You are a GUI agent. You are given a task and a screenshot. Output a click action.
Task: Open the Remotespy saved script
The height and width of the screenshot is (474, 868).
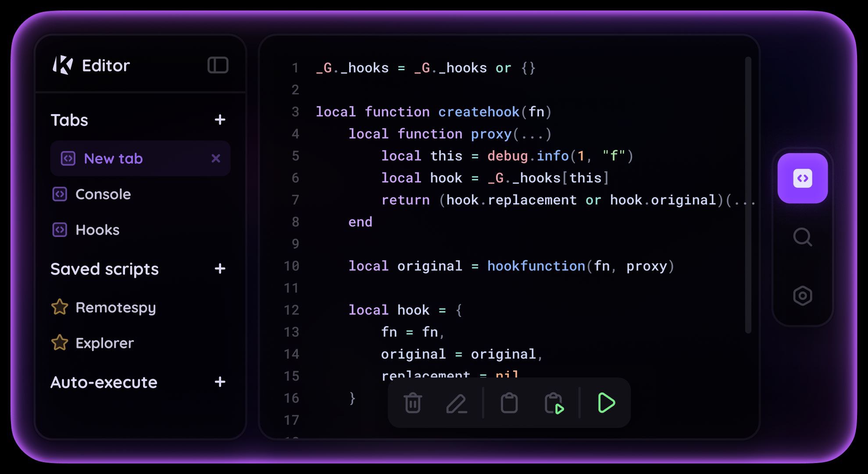pyautogui.click(x=115, y=308)
